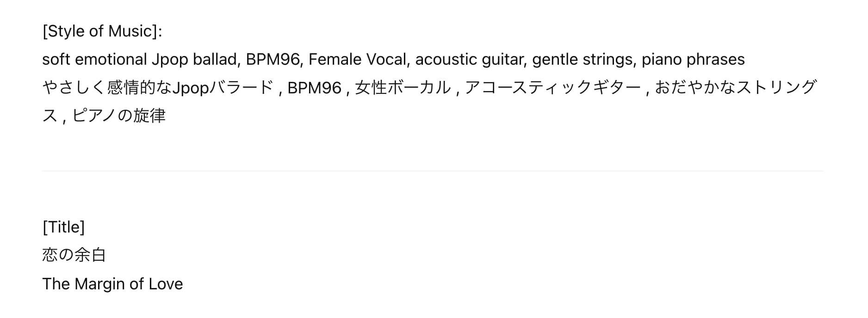The height and width of the screenshot is (318, 868).
Task: Click the word "soft" starting the style line
Action: pos(56,60)
